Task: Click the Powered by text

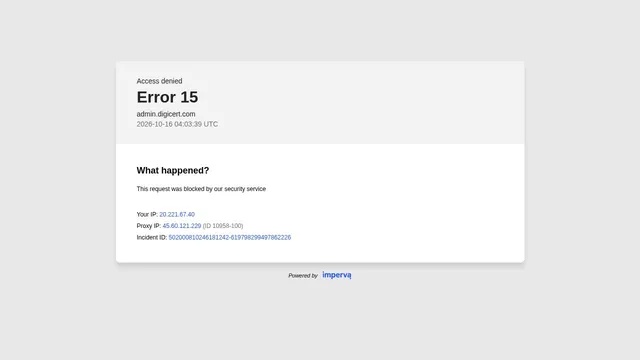Action: click(303, 276)
